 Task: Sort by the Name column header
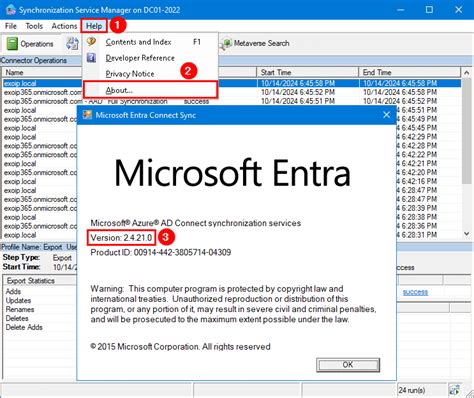pyautogui.click(x=42, y=72)
